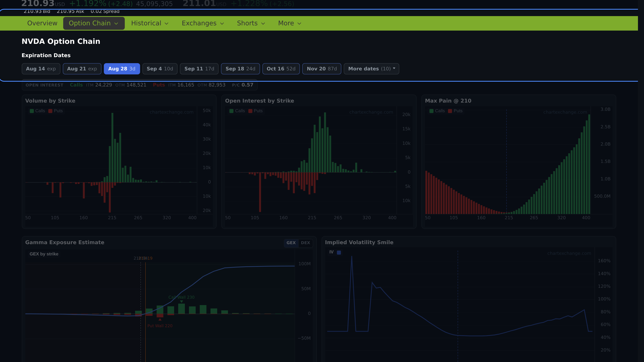Switch gamma chart to GEX view

click(x=291, y=243)
